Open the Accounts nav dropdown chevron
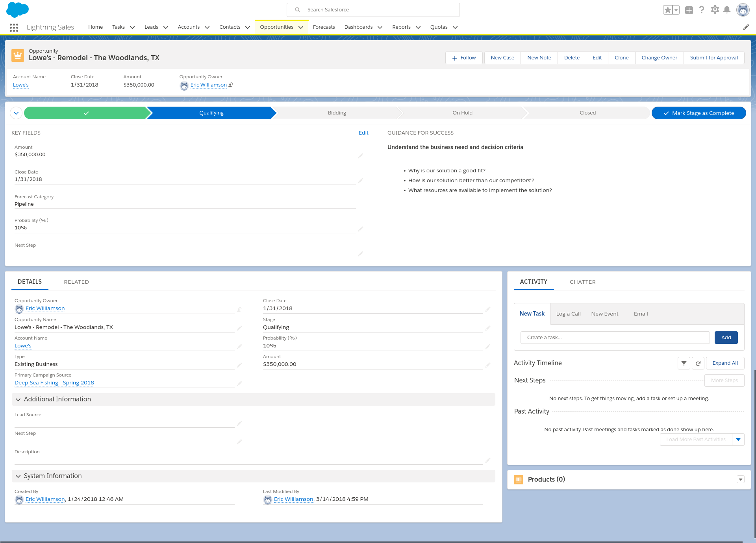The image size is (756, 543). click(207, 27)
